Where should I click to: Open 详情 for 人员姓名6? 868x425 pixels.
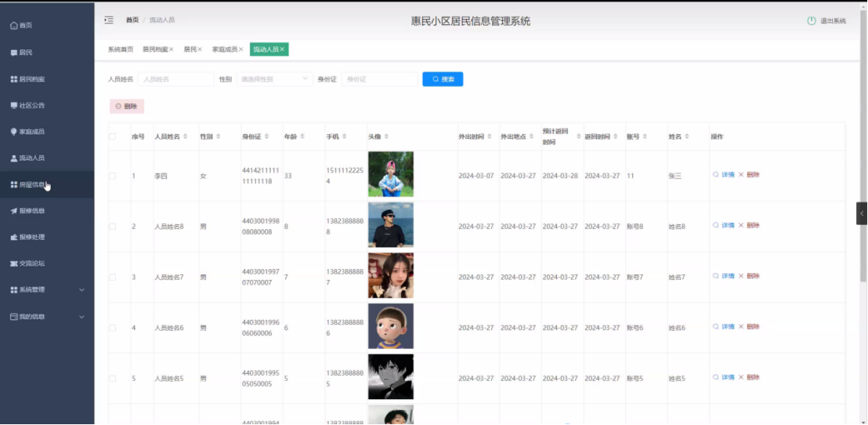[x=724, y=327]
